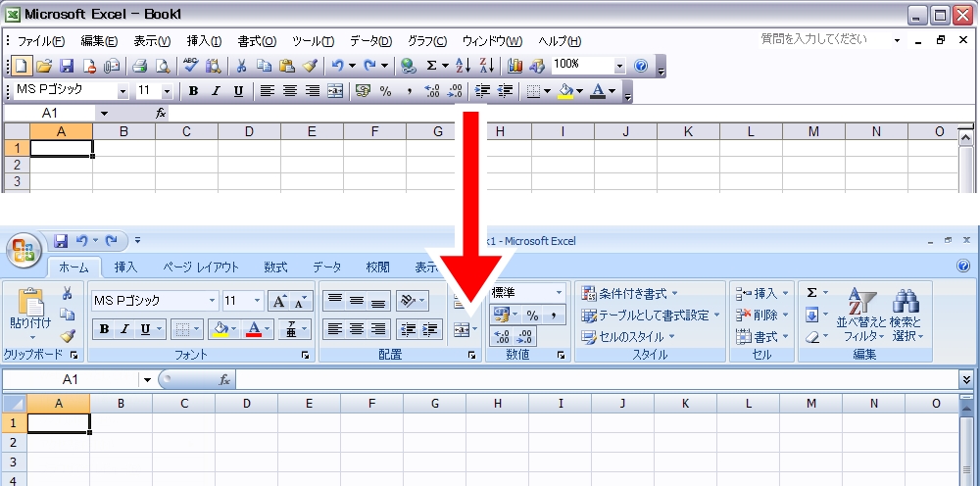This screenshot has width=980, height=486.
Task: Open borders dropdown arrow in Excel 2003 toolbar
Action: point(548,91)
